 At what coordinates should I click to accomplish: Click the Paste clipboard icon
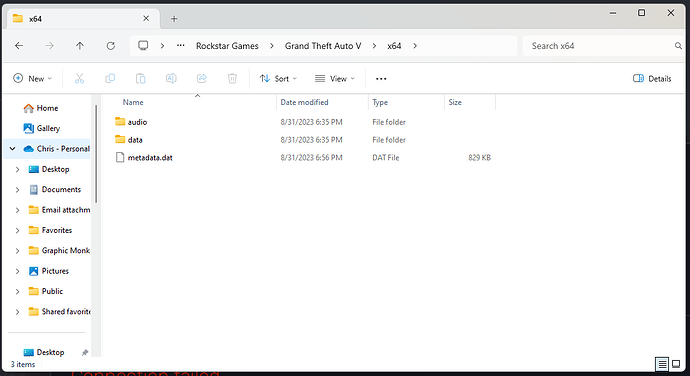(x=140, y=78)
